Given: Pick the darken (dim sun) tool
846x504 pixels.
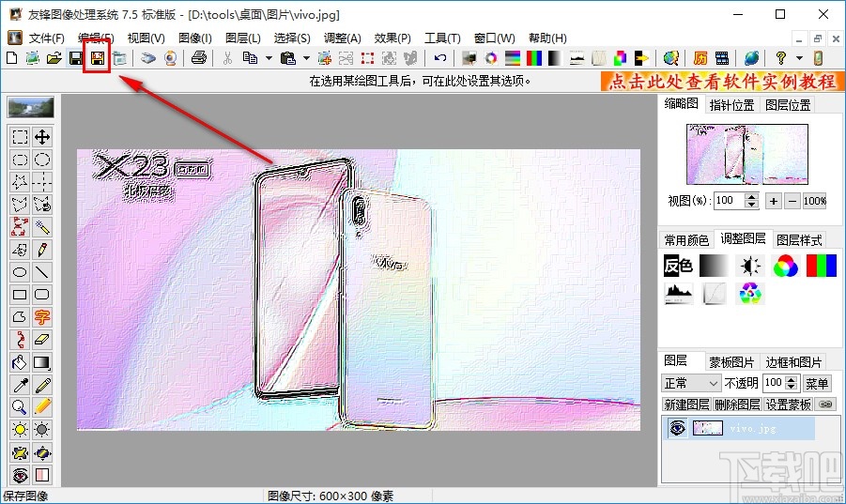Looking at the screenshot, I should [42, 430].
